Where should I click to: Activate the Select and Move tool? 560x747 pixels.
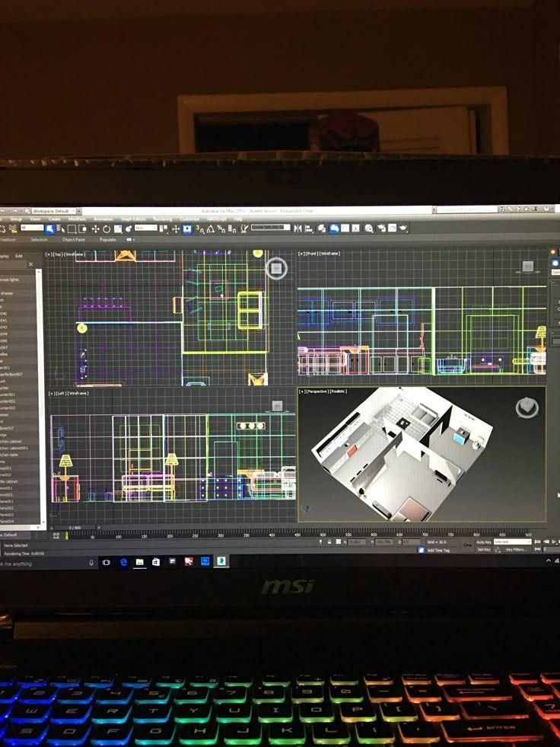tap(95, 228)
